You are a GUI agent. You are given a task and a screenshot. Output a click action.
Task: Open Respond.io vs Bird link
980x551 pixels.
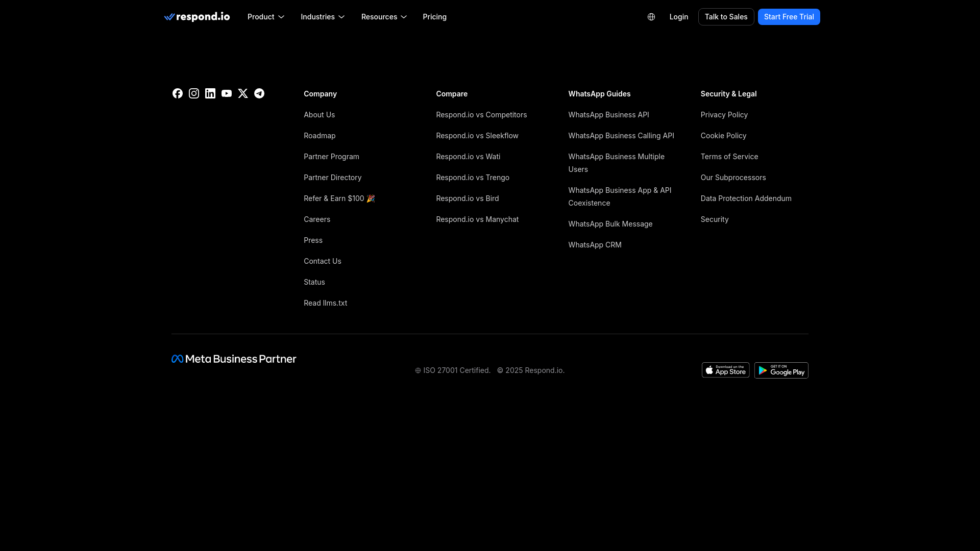pos(468,198)
